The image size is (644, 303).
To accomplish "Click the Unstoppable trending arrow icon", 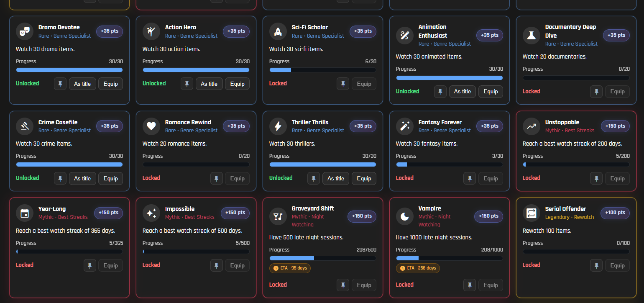I will [x=532, y=126].
